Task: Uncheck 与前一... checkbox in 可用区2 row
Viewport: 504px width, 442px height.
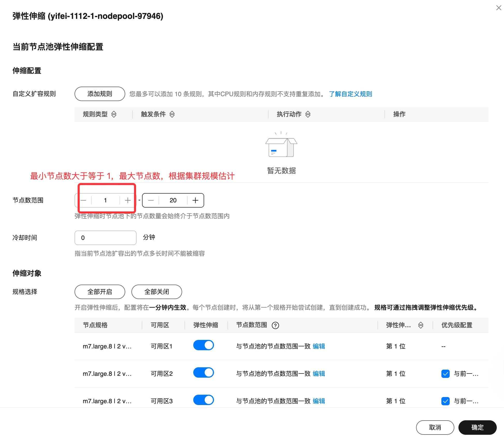Action: 445,374
